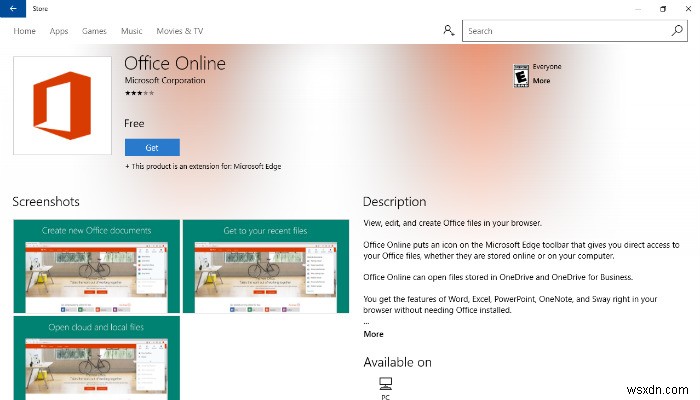
Task: Click the star rating row
Action: (x=140, y=93)
